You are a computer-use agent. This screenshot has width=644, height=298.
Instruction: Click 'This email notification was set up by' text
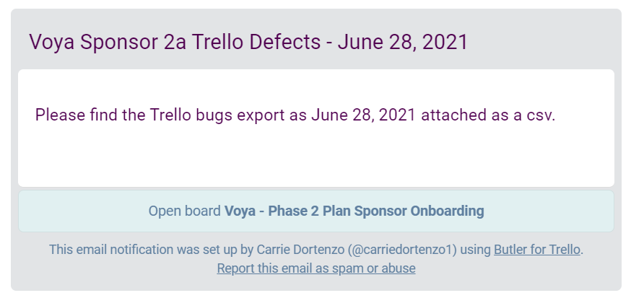point(151,250)
